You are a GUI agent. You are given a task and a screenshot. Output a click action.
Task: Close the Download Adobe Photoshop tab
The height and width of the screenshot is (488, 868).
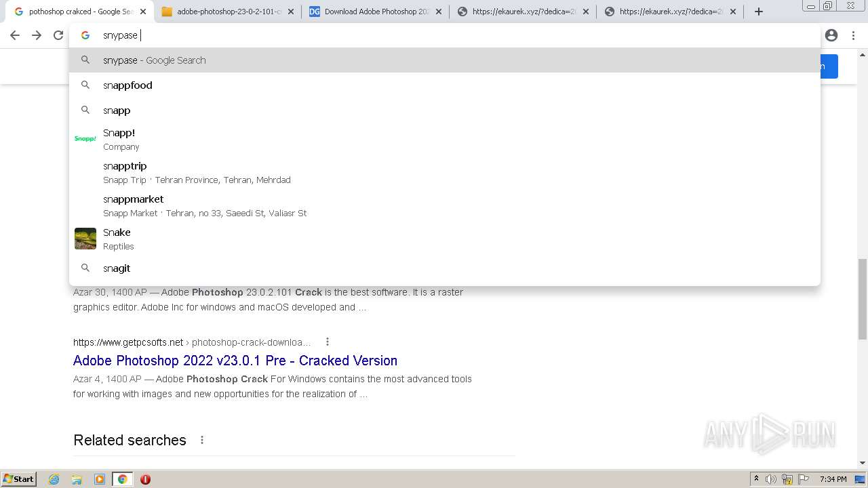[438, 12]
